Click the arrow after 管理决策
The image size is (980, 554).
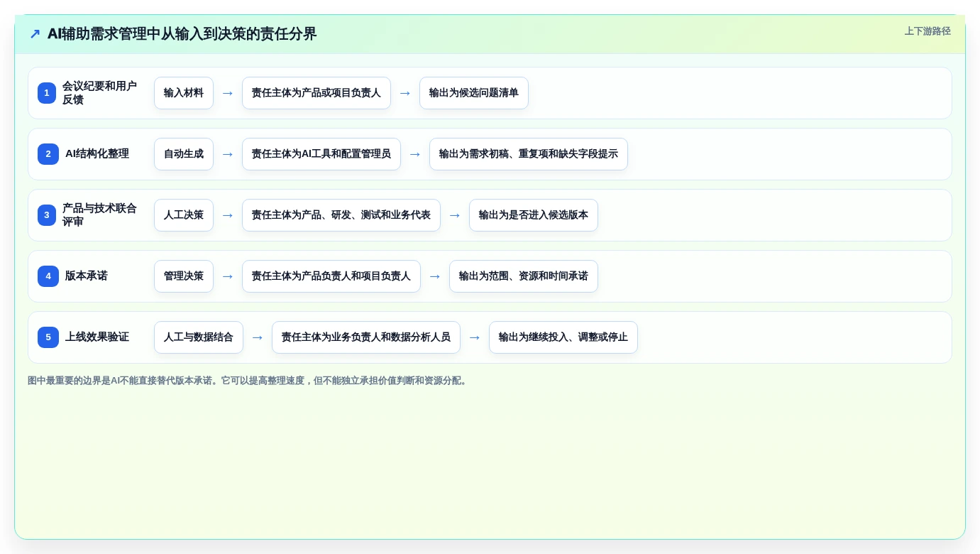click(x=228, y=276)
